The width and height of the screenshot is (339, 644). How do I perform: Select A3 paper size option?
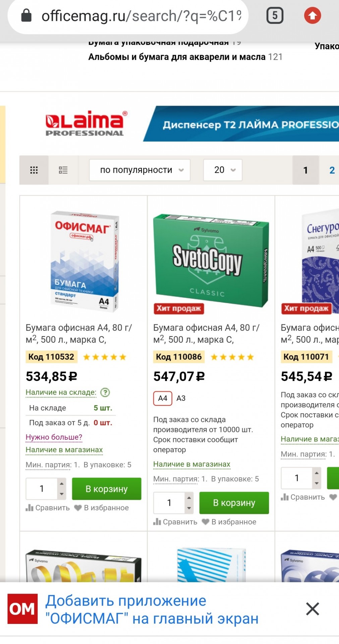(181, 398)
